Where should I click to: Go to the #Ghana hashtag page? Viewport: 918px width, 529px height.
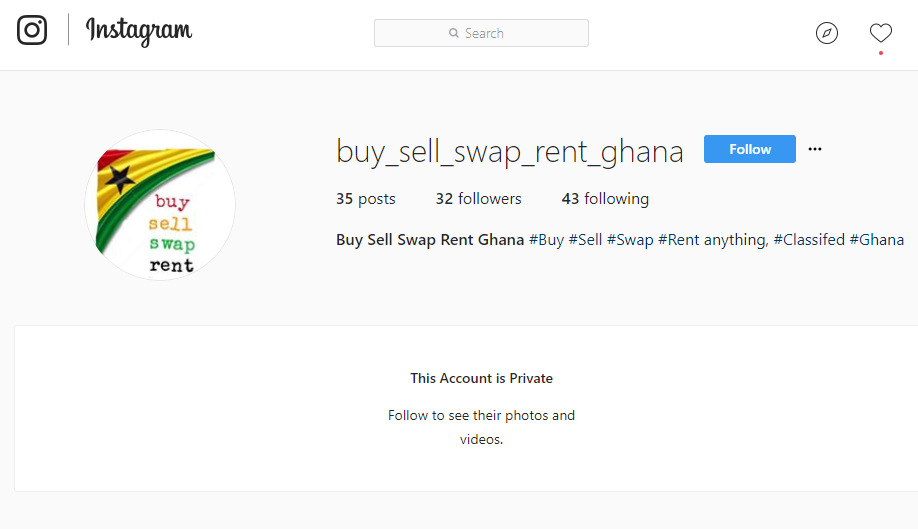877,240
